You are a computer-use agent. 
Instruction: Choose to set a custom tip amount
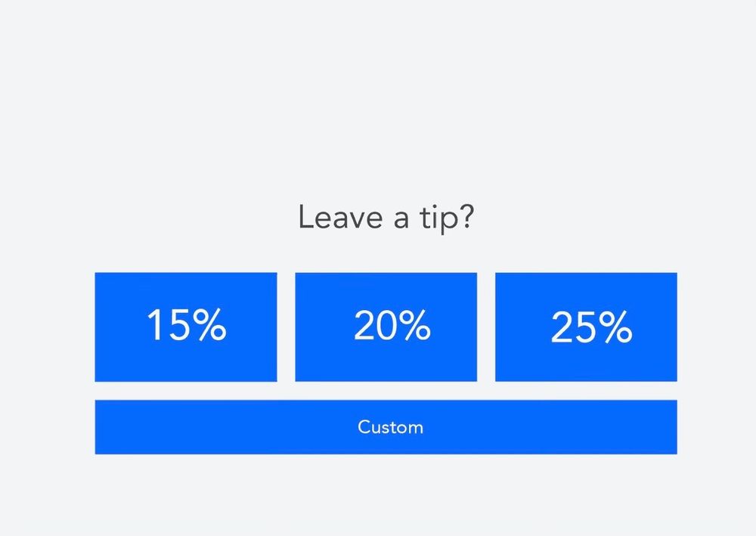pyautogui.click(x=386, y=427)
